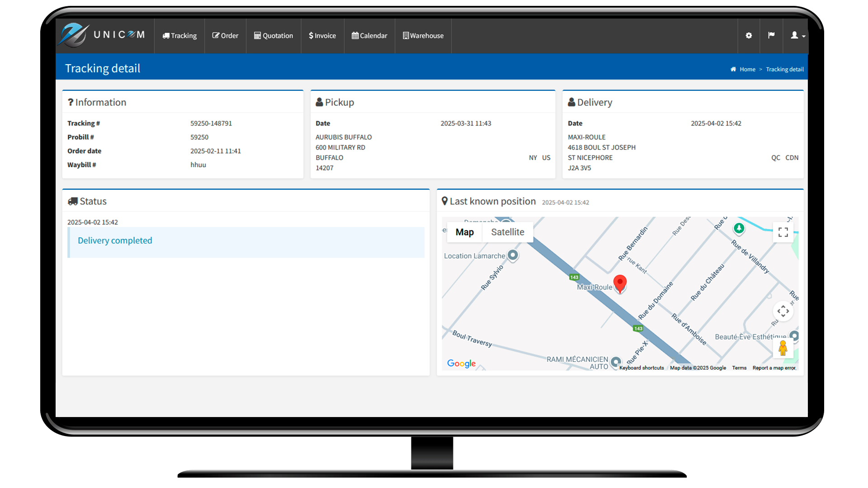868x488 pixels.
Task: Go to the Calendar page
Action: click(369, 36)
